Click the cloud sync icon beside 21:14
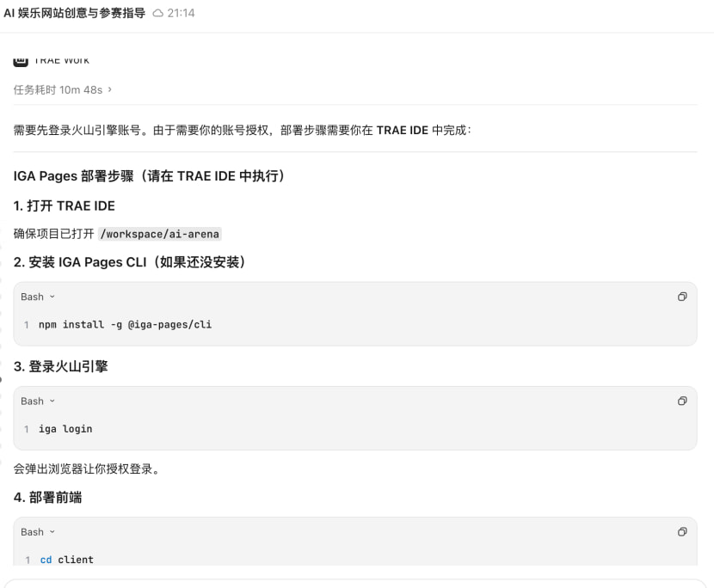 157,13
